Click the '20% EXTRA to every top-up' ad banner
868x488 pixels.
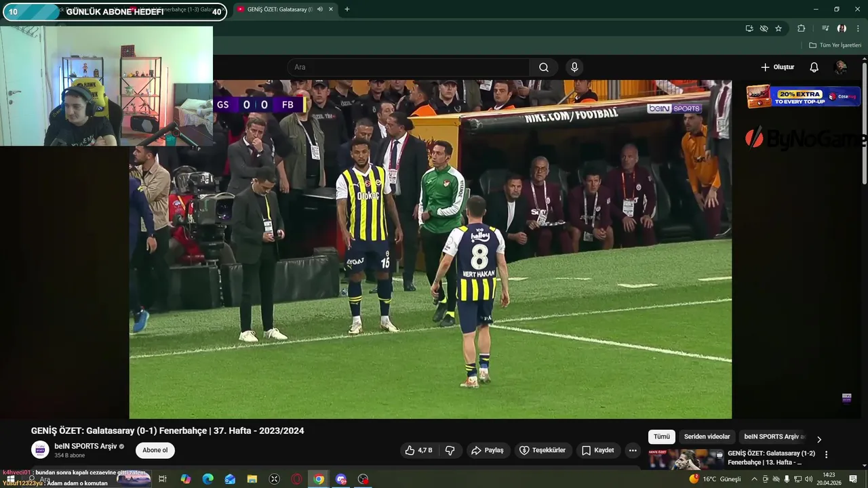click(804, 96)
